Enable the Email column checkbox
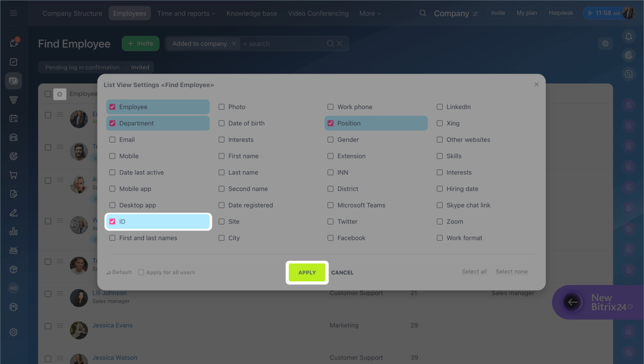644x364 pixels. (x=113, y=140)
